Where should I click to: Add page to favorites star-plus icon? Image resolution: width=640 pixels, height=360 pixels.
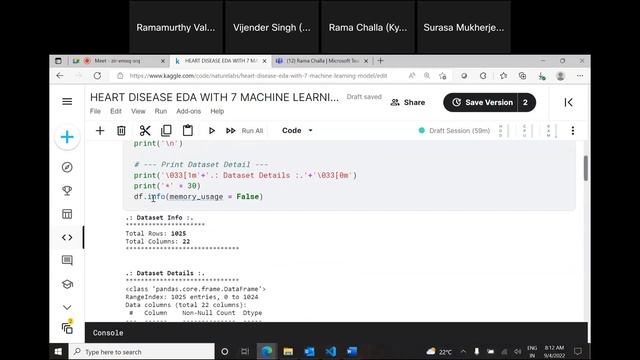pos(442,76)
